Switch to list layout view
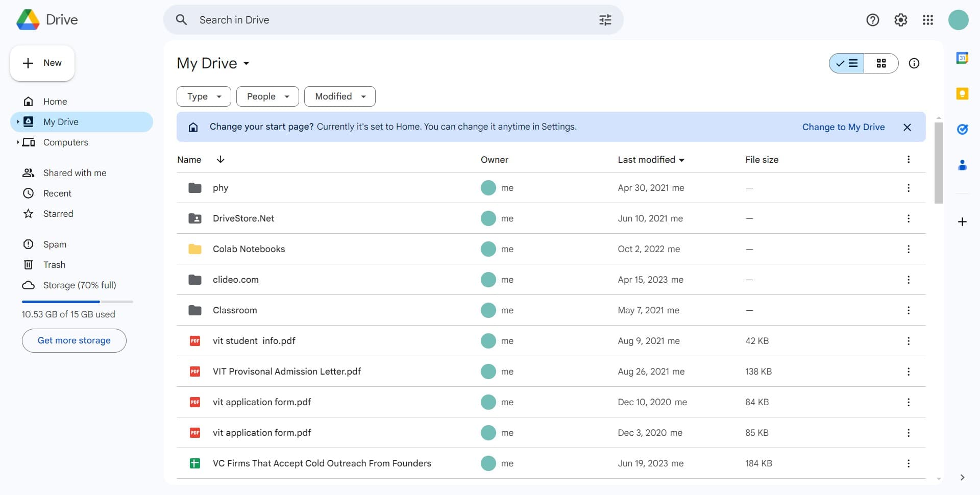980x495 pixels. pos(847,63)
